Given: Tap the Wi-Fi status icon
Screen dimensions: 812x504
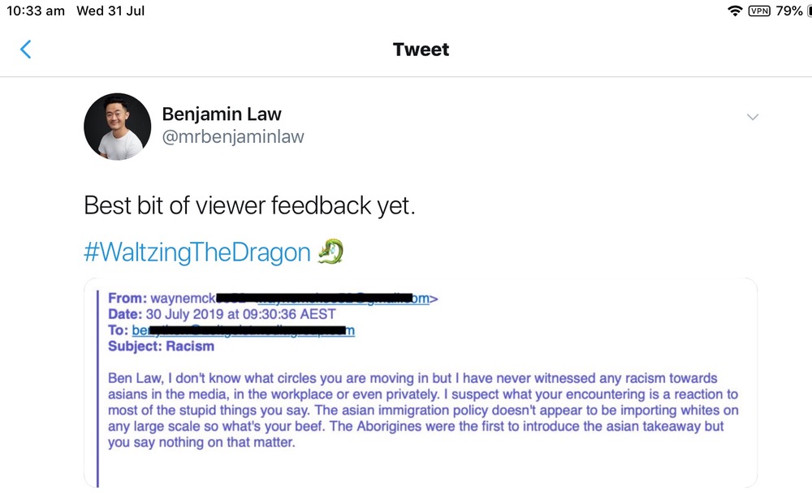Looking at the screenshot, I should 735,11.
